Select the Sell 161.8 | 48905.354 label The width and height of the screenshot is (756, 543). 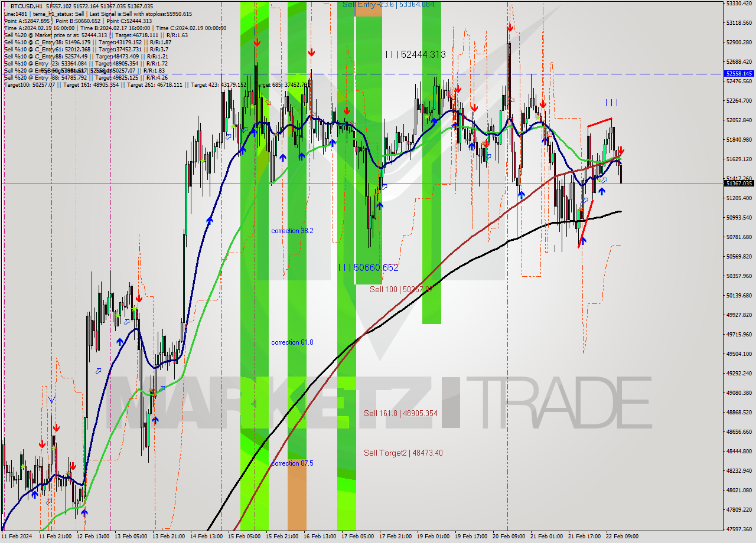click(401, 413)
